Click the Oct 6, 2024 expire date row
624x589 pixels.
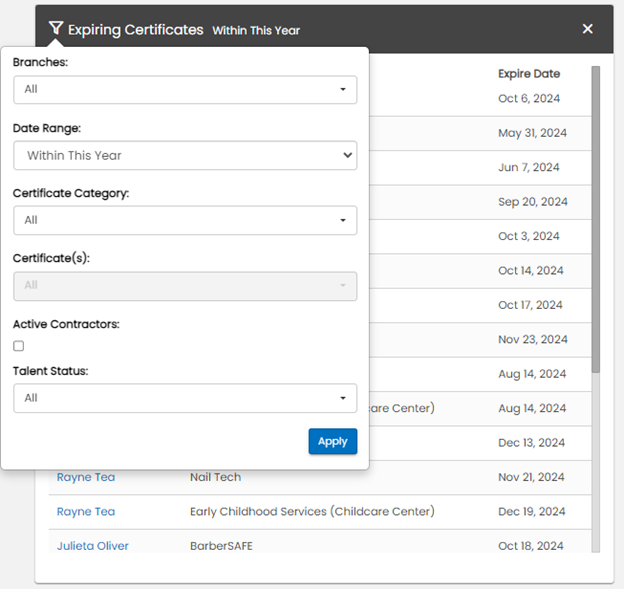tap(529, 98)
